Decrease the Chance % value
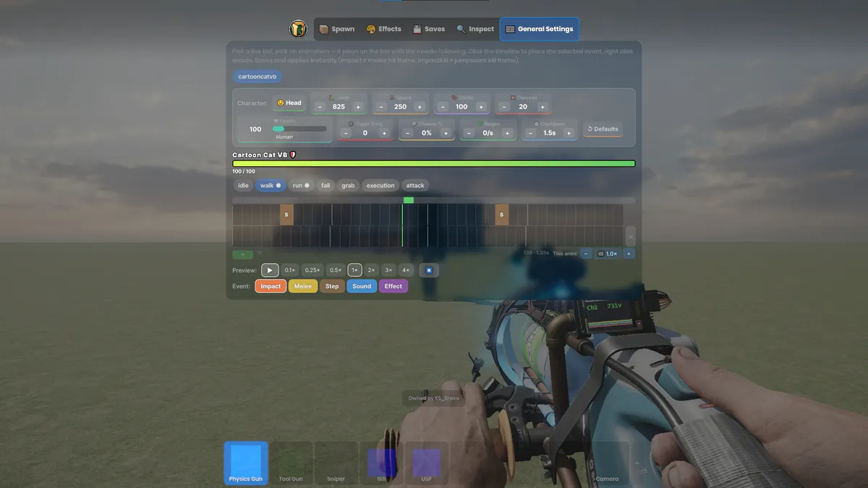 [x=407, y=133]
